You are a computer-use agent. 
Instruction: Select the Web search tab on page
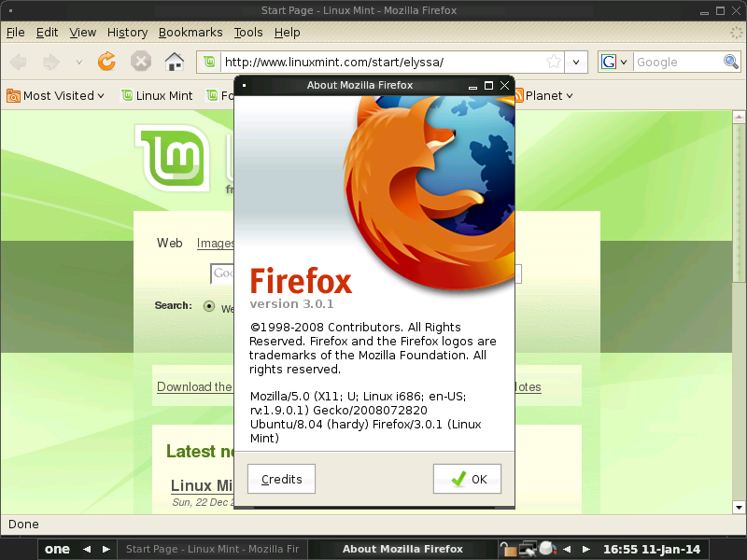[x=170, y=244]
